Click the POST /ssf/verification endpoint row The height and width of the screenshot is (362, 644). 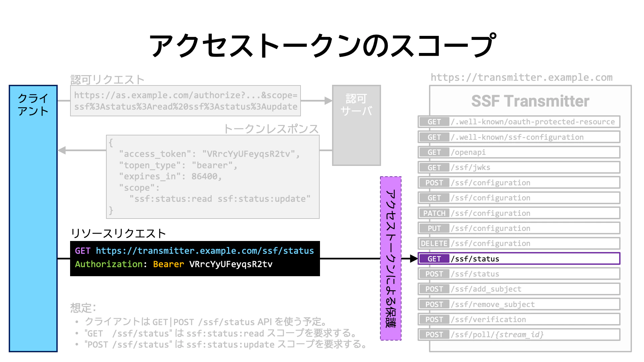click(x=519, y=319)
